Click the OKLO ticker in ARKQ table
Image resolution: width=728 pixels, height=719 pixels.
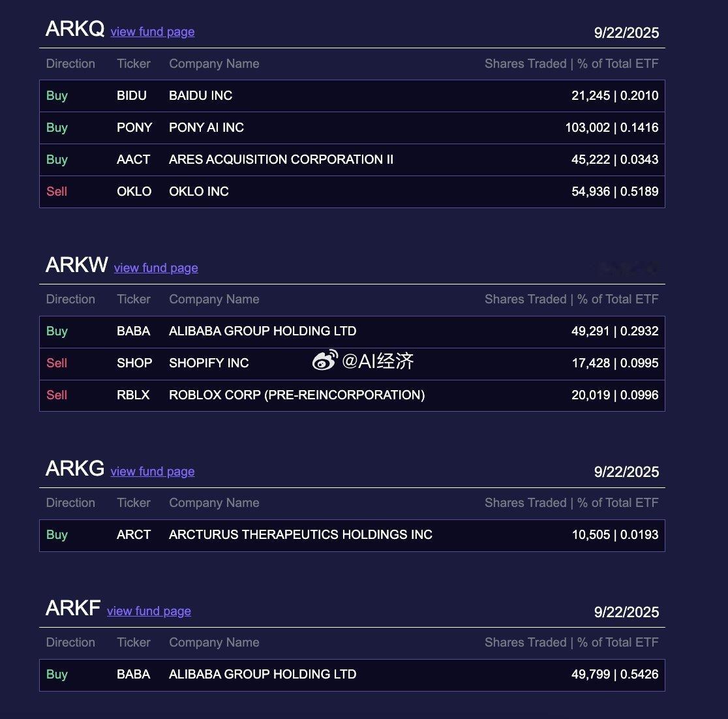tap(134, 191)
